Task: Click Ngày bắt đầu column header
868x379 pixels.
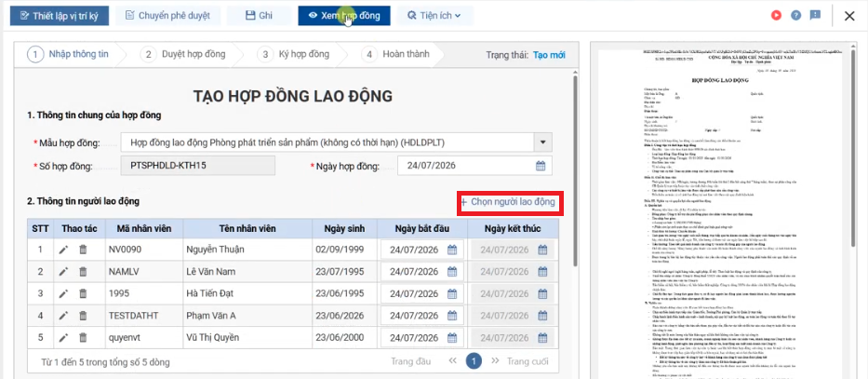Action: (421, 229)
